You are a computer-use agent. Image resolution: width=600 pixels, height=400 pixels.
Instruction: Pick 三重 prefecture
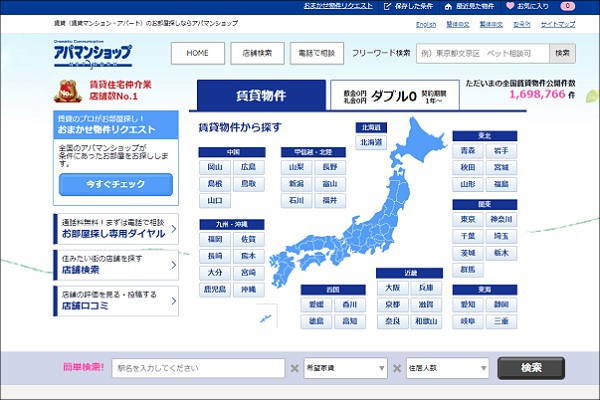[501, 321]
